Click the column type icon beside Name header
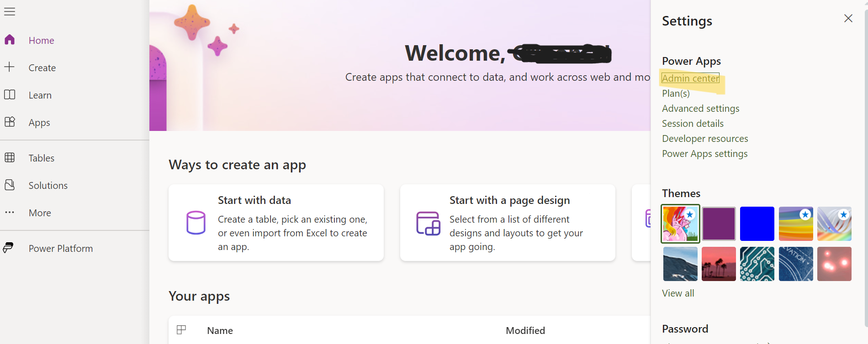The image size is (868, 344). [x=181, y=330]
